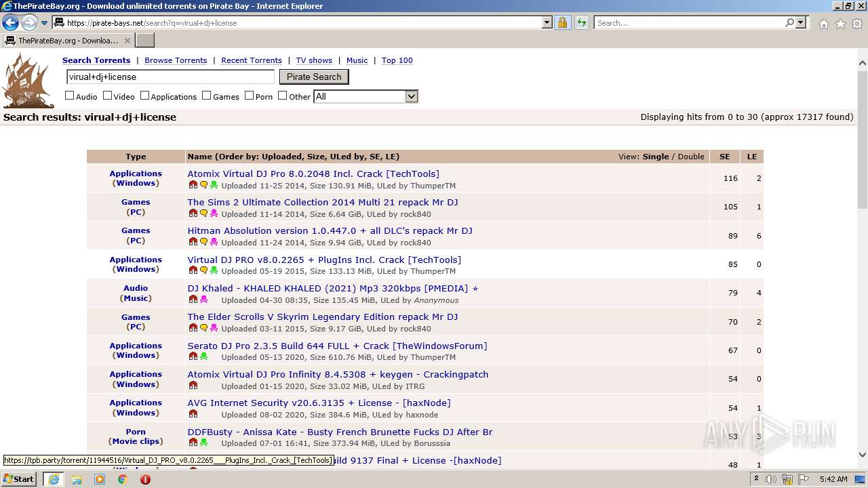Open the Browse Torrents menu link
The image size is (868, 488).
coord(176,60)
